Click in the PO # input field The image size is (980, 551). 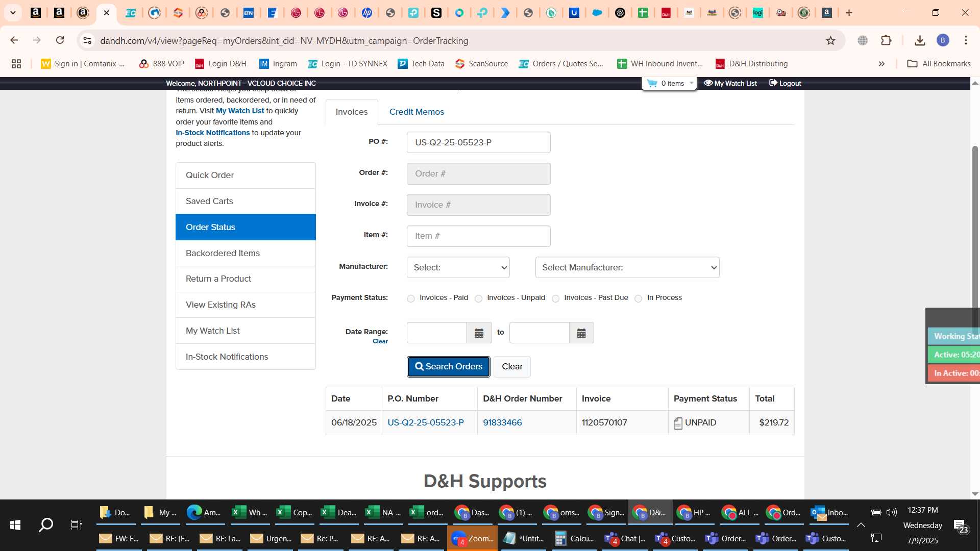pyautogui.click(x=478, y=142)
